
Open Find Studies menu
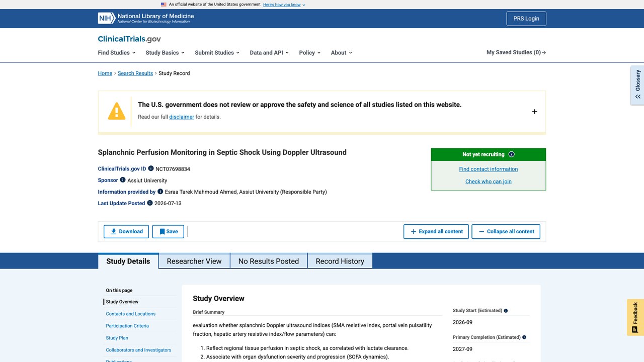(x=117, y=52)
